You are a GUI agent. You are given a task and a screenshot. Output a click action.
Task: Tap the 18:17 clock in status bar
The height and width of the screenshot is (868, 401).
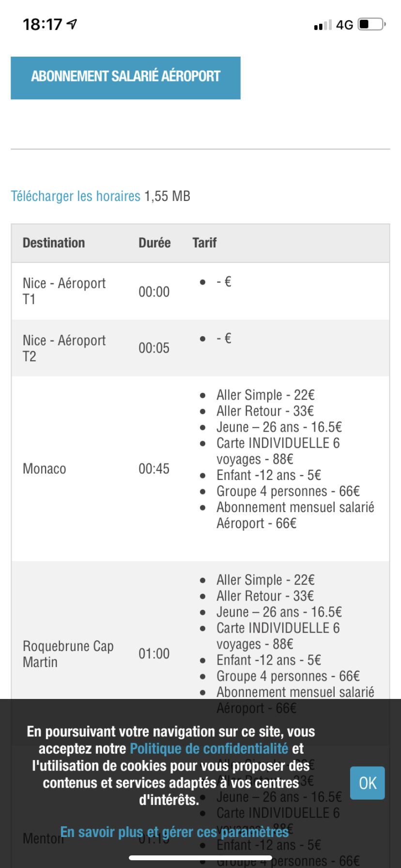point(43,24)
